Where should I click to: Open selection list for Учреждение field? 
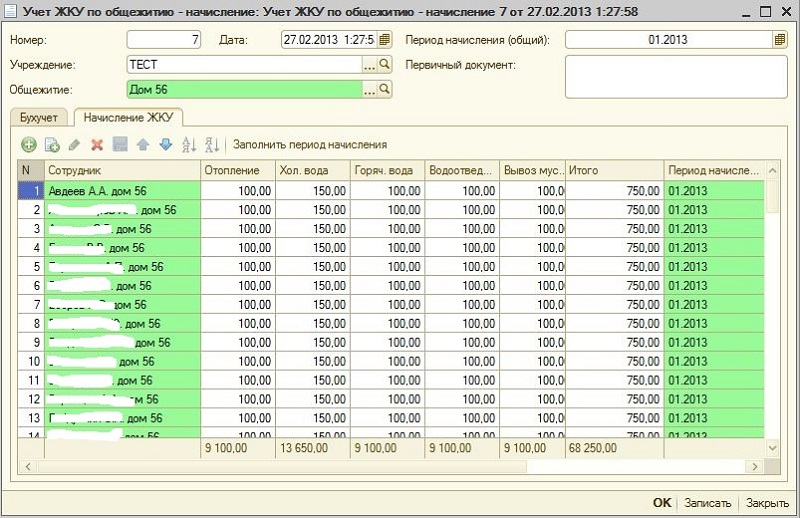coord(368,65)
